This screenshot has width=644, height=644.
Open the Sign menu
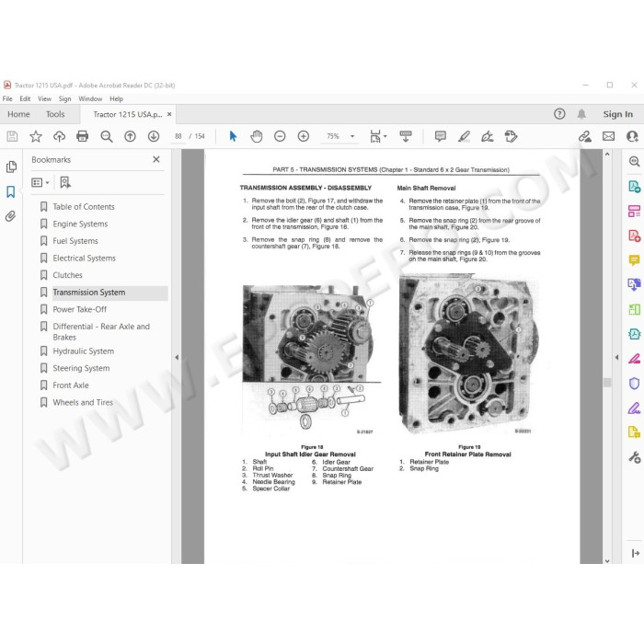65,99
